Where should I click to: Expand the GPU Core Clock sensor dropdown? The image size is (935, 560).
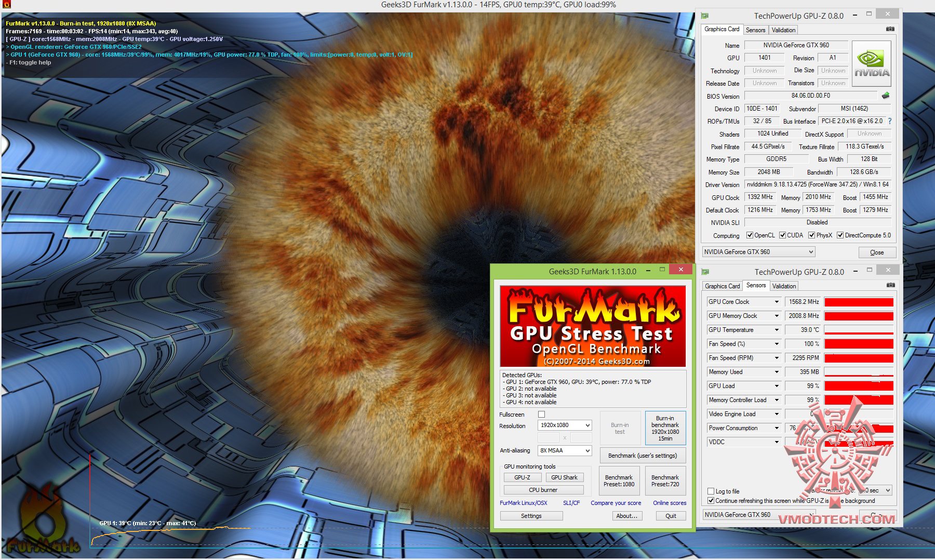(x=777, y=302)
